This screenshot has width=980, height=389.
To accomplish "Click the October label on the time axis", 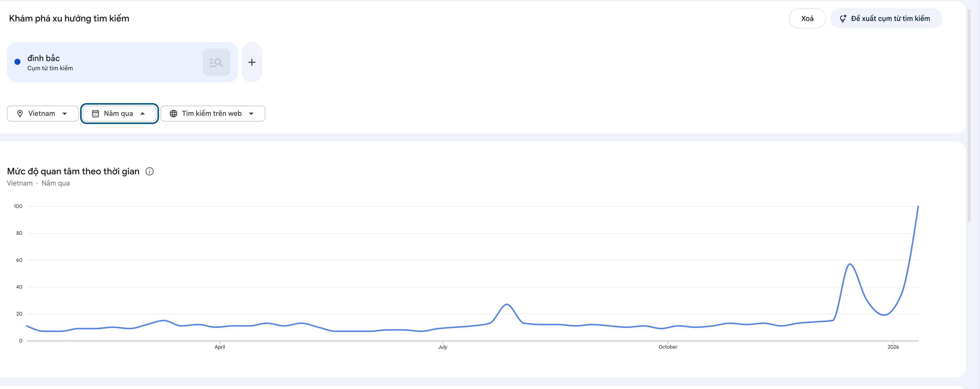I will tap(668, 347).
